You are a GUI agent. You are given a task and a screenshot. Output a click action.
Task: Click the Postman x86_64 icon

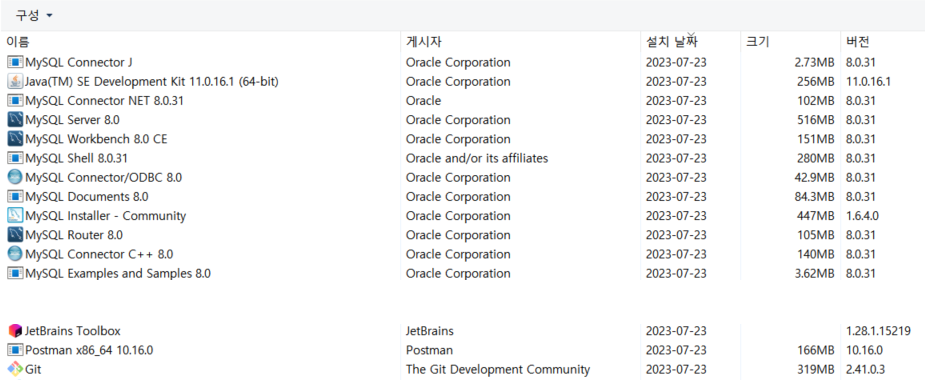[15, 350]
